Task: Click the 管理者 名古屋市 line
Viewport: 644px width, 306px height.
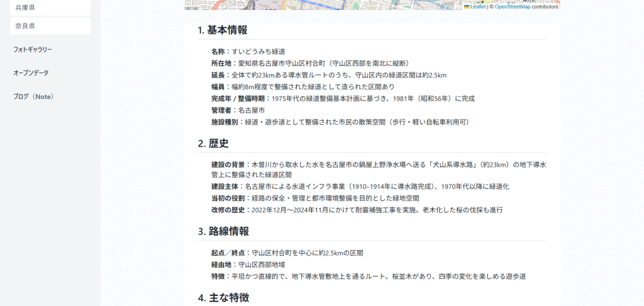Action: click(x=238, y=110)
